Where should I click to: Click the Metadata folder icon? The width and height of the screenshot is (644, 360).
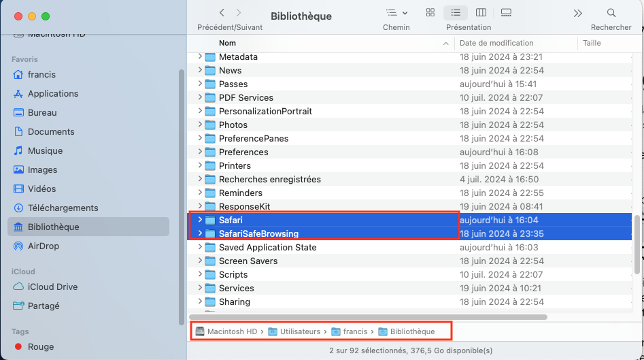tap(210, 57)
